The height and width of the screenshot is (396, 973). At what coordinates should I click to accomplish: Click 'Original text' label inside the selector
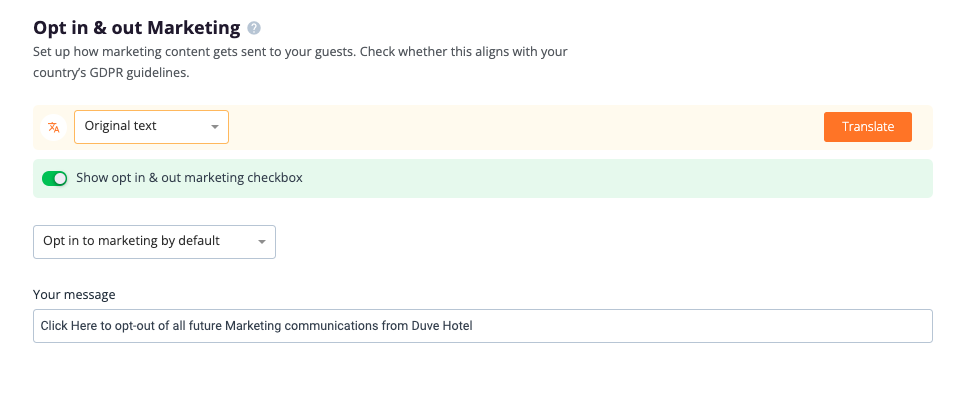pyautogui.click(x=120, y=126)
